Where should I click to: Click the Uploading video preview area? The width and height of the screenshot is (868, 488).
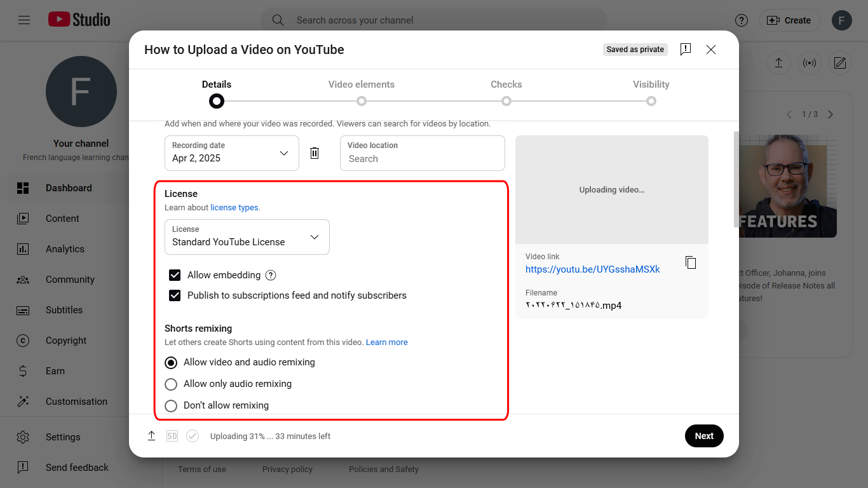612,189
